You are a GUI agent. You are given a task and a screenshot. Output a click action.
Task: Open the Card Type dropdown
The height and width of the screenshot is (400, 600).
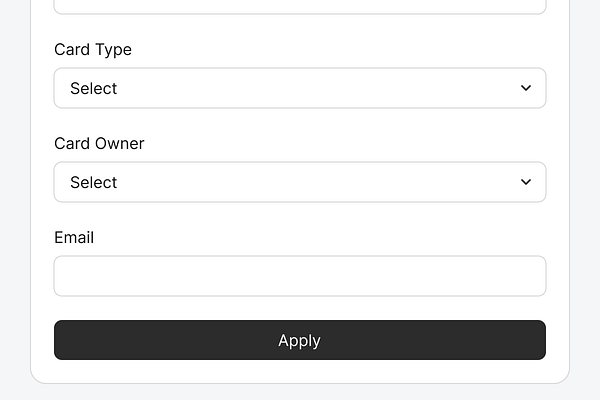point(299,88)
